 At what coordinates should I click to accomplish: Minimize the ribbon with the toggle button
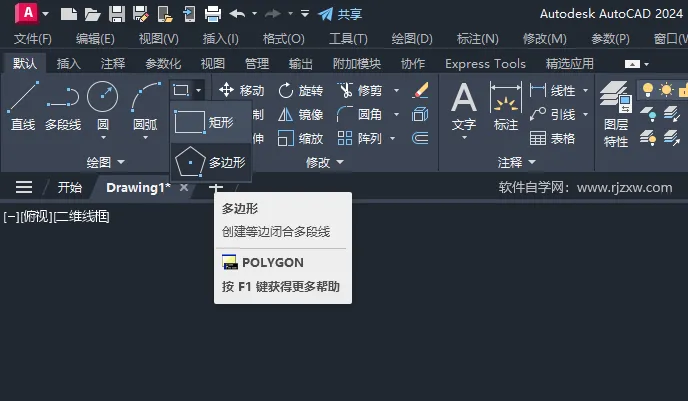pos(632,64)
